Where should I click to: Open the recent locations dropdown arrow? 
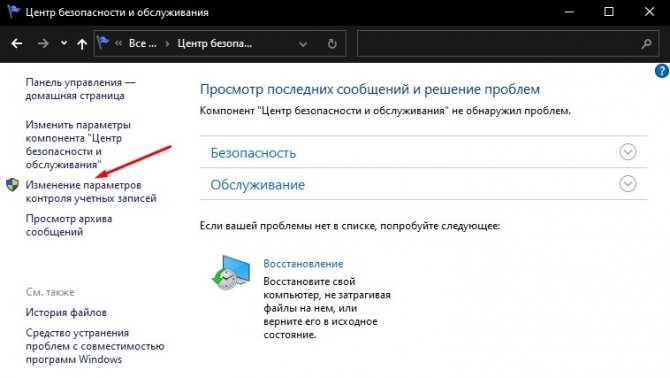[x=64, y=43]
